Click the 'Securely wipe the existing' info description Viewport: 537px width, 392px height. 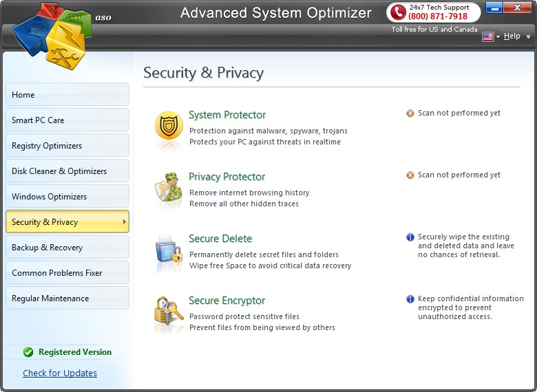coord(466,246)
